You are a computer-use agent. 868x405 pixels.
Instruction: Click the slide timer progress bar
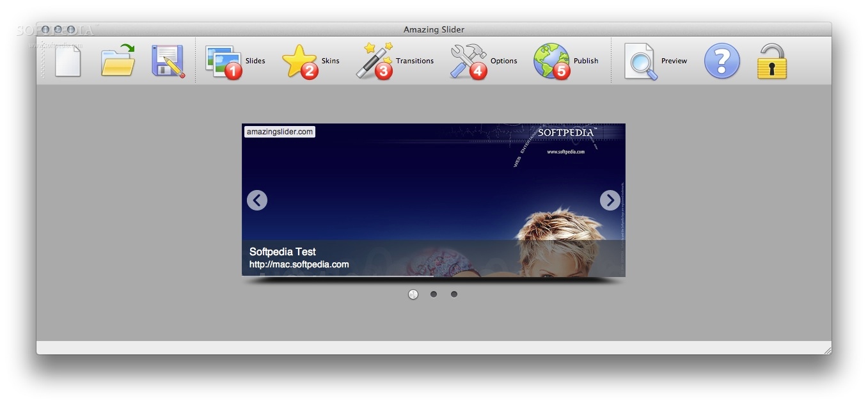(x=338, y=276)
